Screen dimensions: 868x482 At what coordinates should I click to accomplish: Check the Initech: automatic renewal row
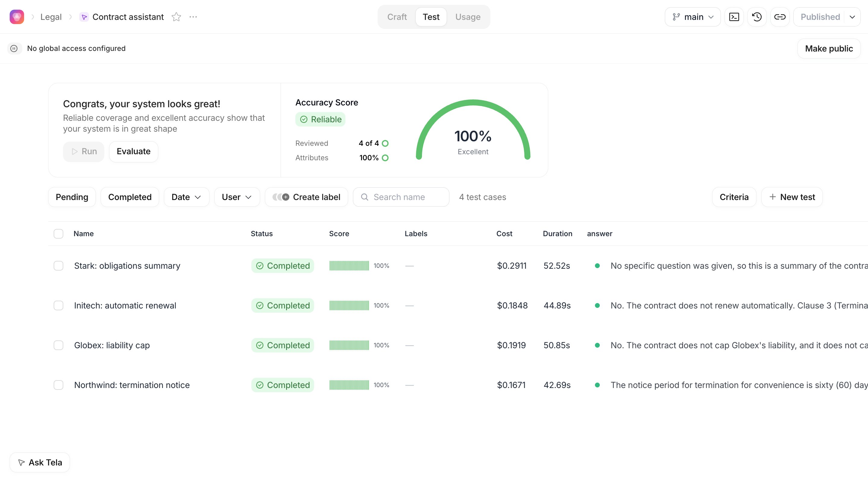(x=58, y=305)
